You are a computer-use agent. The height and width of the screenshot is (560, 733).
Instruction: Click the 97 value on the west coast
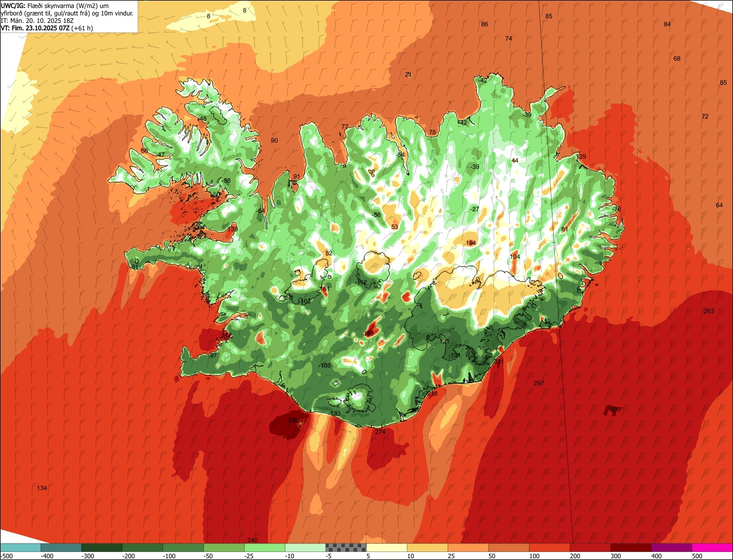point(214,355)
